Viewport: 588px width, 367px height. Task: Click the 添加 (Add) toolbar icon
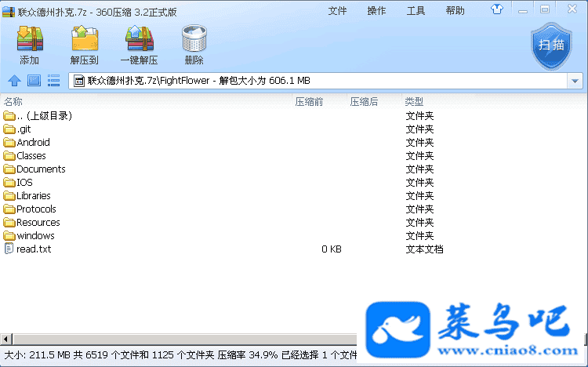30,38
